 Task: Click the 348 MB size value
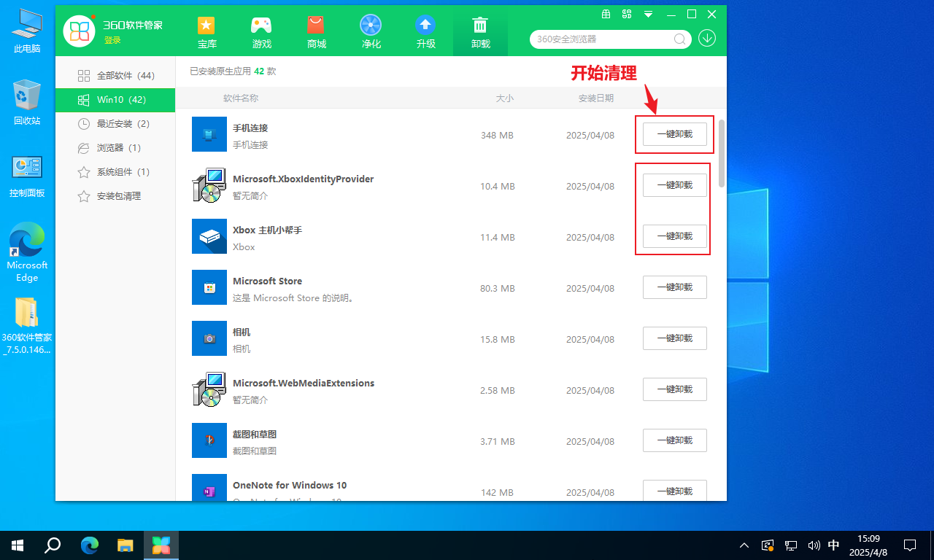[x=498, y=136]
